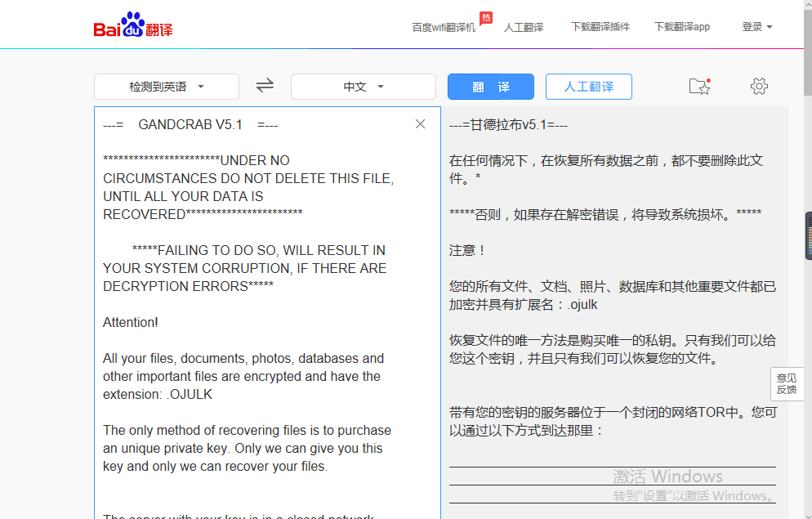812x519 pixels.
Task: Click the .OJULK extension in source text
Action: (x=190, y=394)
